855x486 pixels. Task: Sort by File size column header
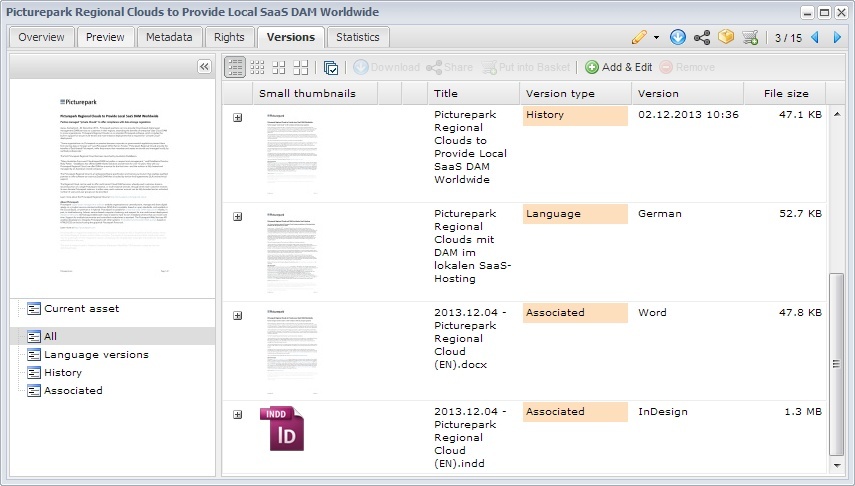[x=785, y=93]
